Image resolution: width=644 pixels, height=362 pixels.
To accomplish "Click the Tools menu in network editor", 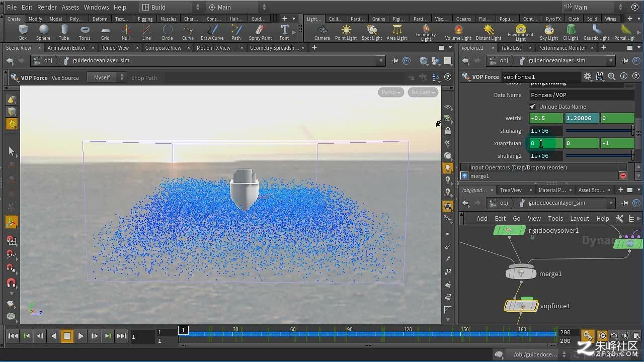I will (555, 218).
